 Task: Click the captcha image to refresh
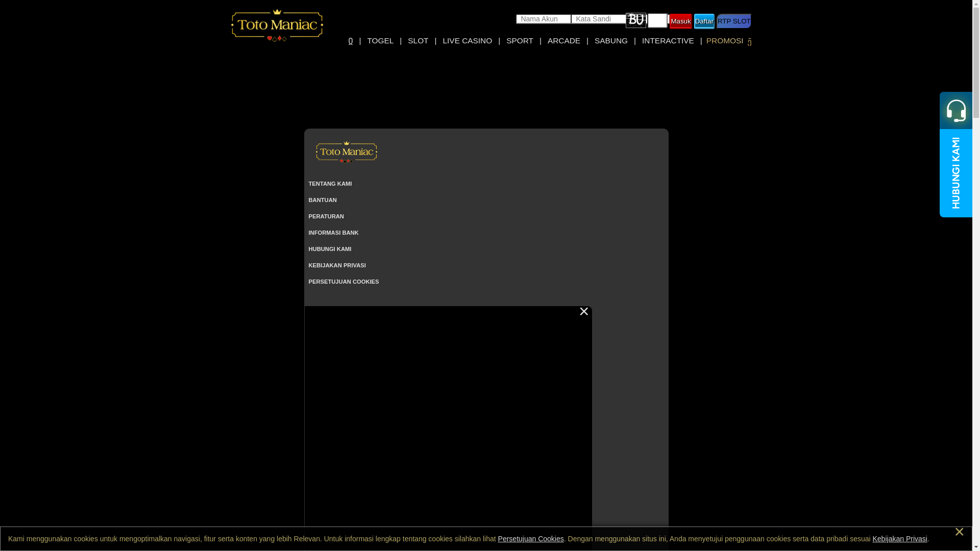coord(636,20)
